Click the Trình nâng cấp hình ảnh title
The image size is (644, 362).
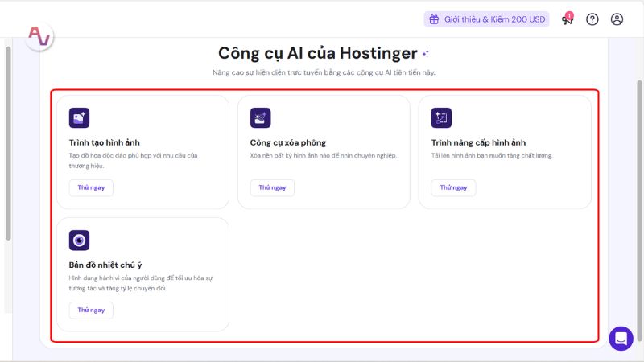(x=478, y=142)
